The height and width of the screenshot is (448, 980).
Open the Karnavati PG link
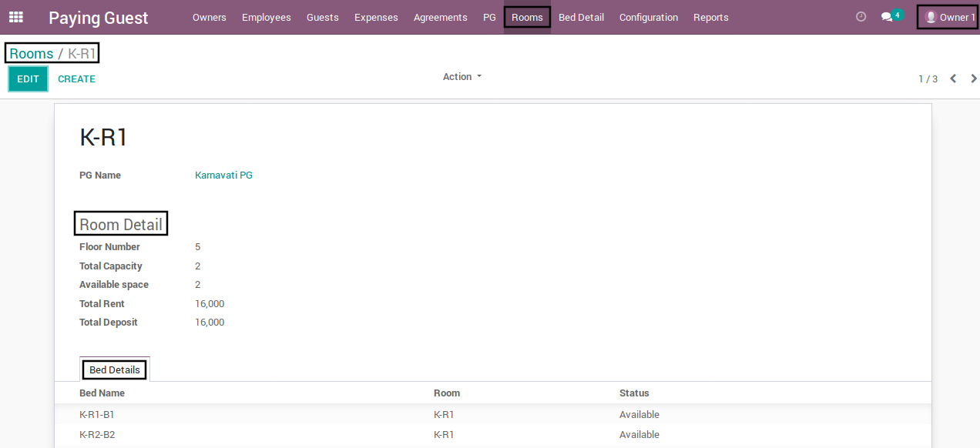tap(224, 176)
